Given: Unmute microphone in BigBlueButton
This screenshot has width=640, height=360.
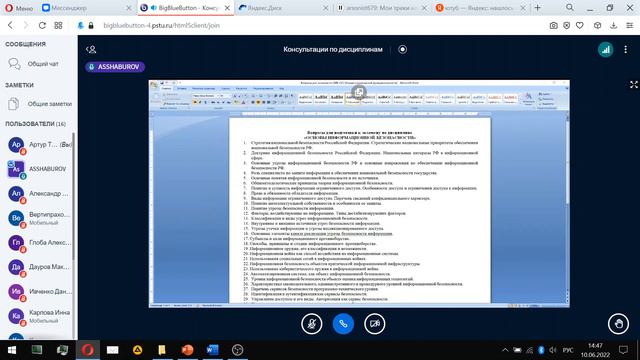Looking at the screenshot, I should pos(311,324).
